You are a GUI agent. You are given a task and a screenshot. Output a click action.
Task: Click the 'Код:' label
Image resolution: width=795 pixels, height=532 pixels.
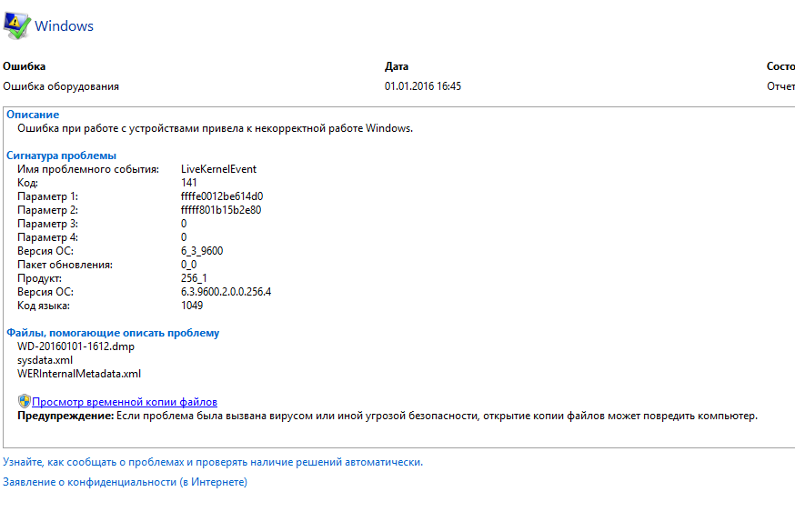point(27,183)
